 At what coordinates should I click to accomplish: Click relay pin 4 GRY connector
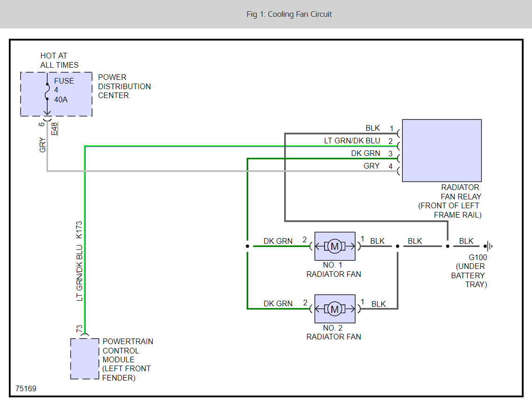coord(398,171)
